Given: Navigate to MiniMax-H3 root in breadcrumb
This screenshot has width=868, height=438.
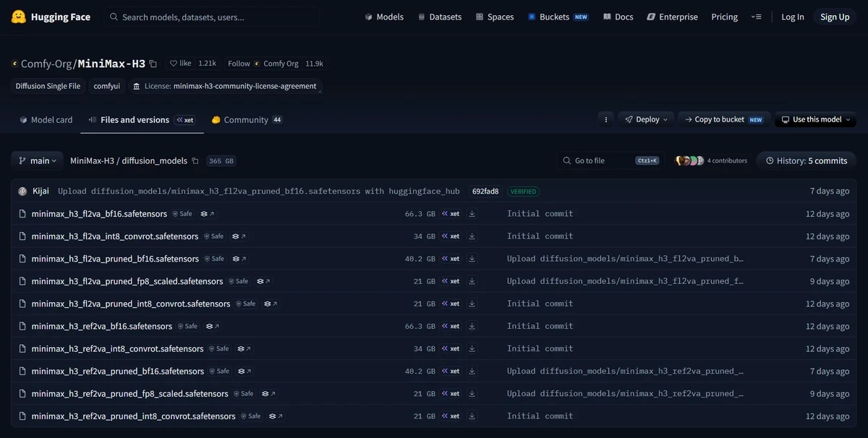Looking at the screenshot, I should tap(92, 160).
